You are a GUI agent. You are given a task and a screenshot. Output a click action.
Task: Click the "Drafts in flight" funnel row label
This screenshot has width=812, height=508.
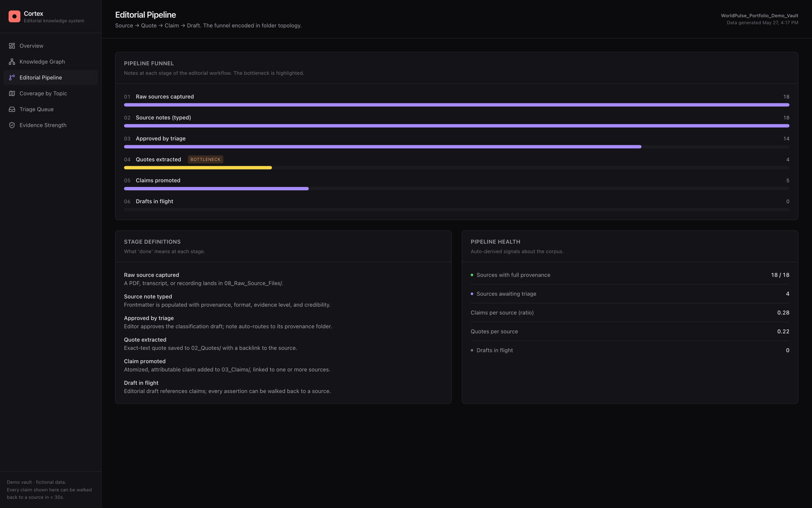click(154, 202)
